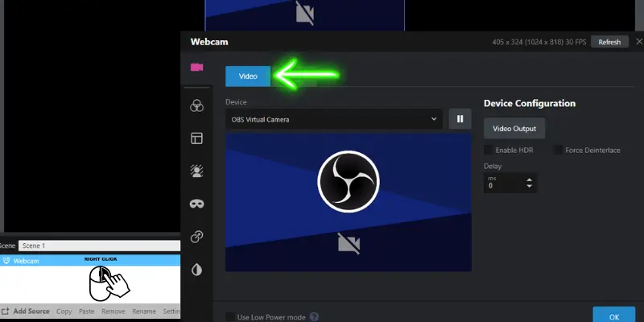The image size is (644, 322).
Task: Click the resolution and FPS info text
Action: 539,42
